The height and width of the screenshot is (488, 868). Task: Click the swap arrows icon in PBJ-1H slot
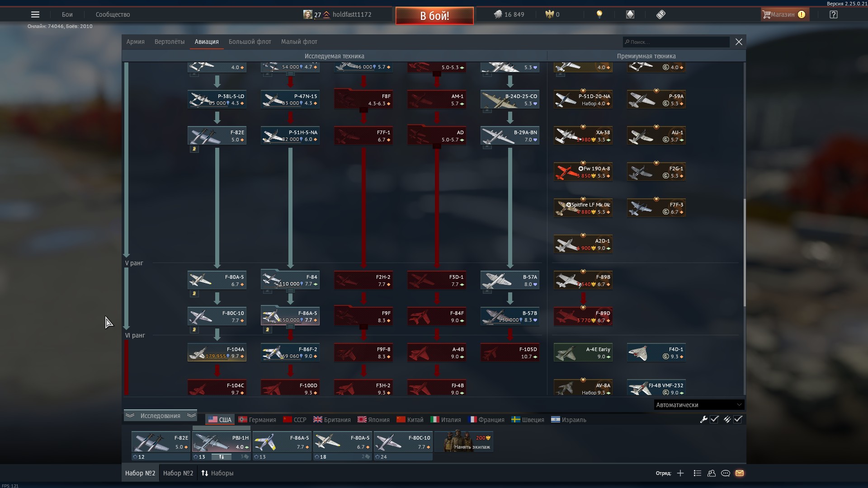[222, 457]
